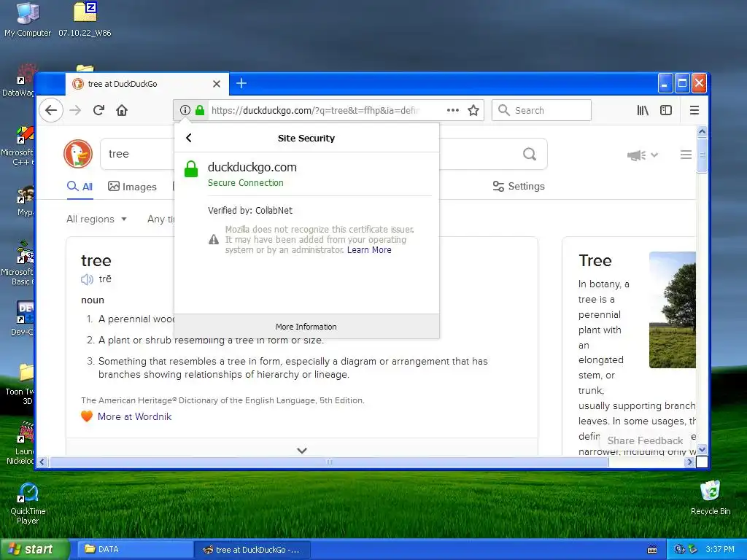Click the Tree photo thumbnail
Screen dimensions: 747x560
(672, 309)
